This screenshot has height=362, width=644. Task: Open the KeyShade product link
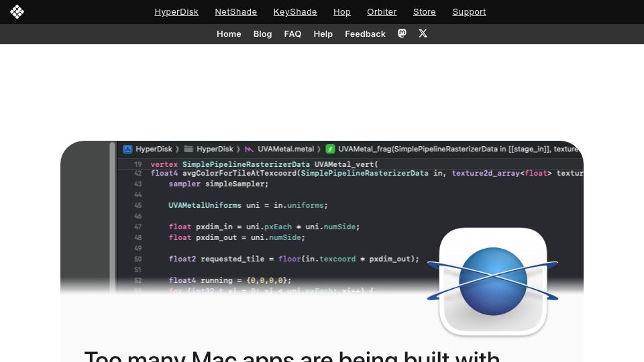[x=295, y=12]
